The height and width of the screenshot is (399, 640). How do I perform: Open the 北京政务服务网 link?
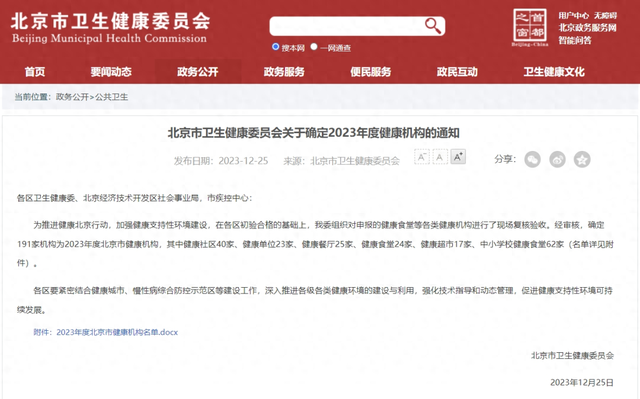[587, 28]
